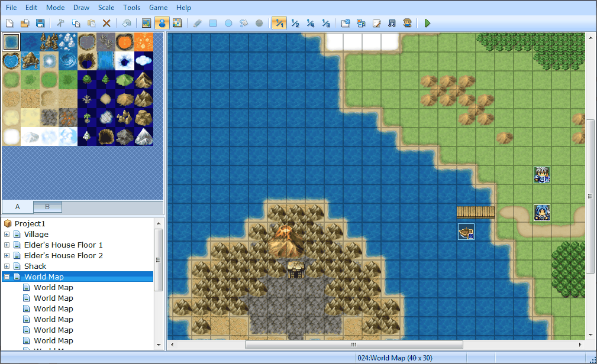The image size is (597, 364).
Task: Select the player start event near the coast
Action: (x=542, y=175)
